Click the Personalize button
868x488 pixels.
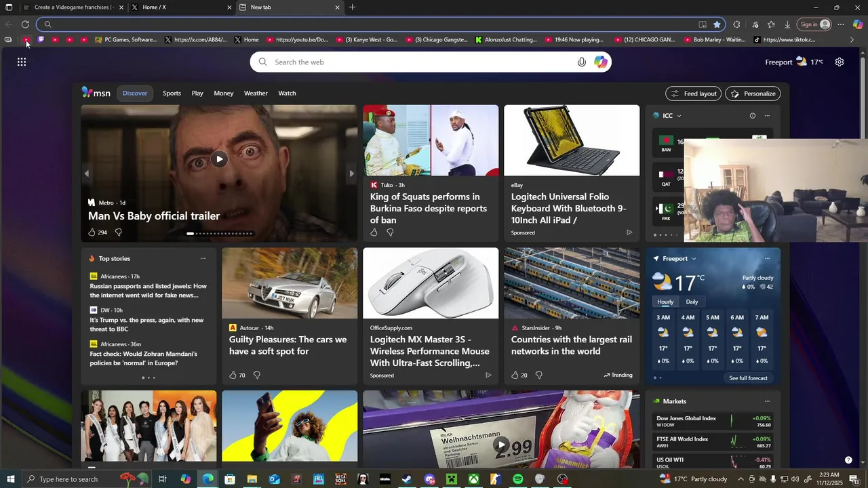[753, 94]
